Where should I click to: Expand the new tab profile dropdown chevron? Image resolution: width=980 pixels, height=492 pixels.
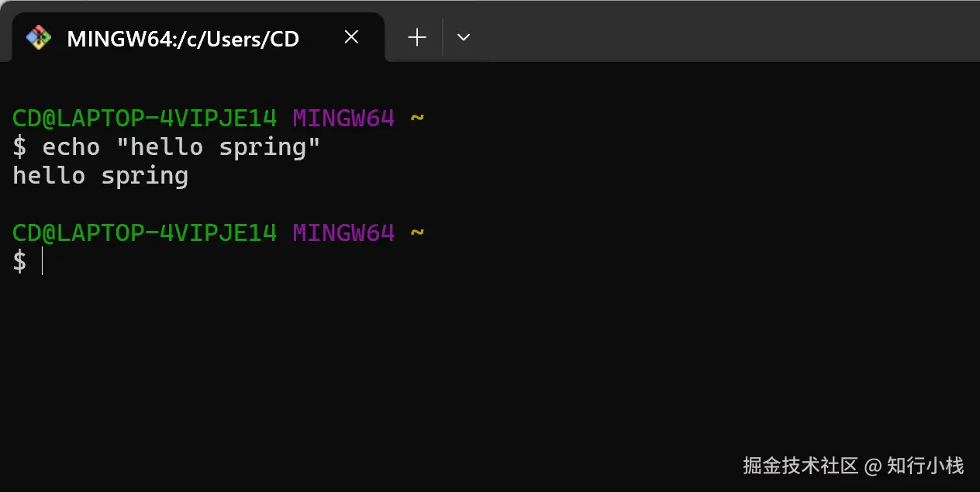point(464,37)
